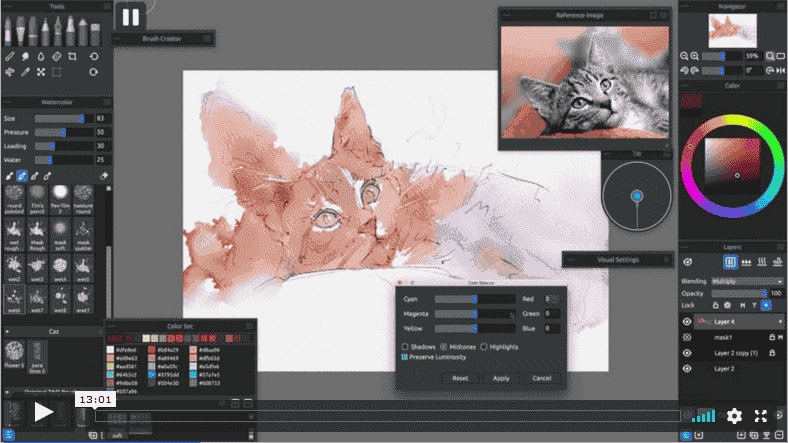Select the Shadows radio option

405,347
